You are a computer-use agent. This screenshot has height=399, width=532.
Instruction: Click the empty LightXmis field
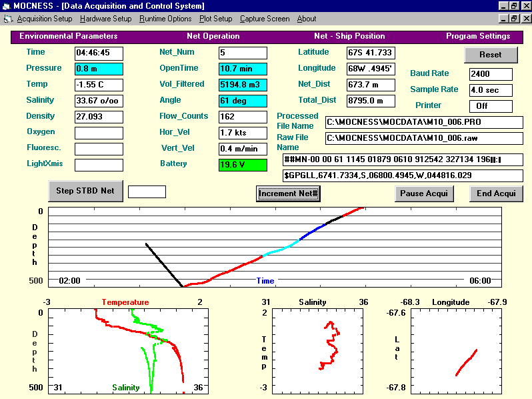pos(99,165)
